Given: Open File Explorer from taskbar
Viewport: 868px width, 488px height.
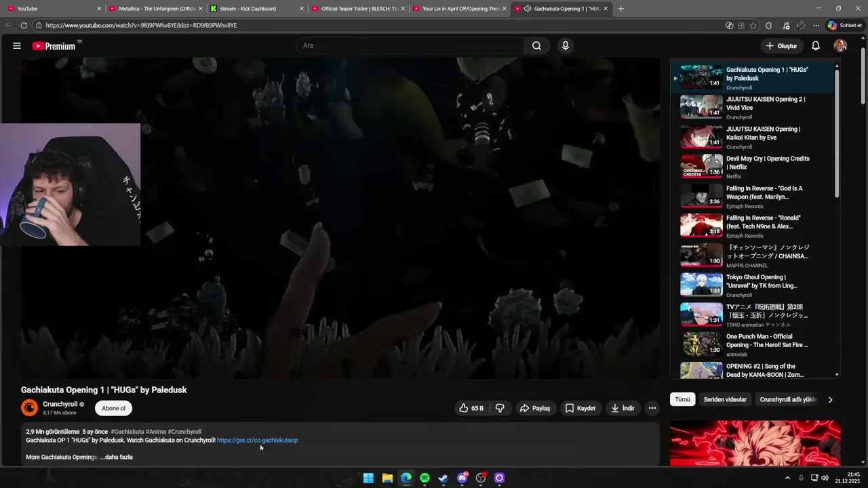Looking at the screenshot, I should coord(387,478).
